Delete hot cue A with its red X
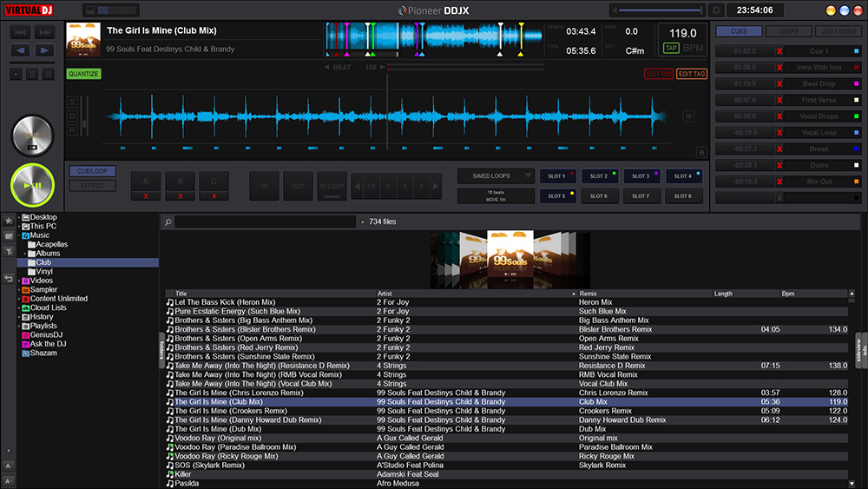 point(146,196)
